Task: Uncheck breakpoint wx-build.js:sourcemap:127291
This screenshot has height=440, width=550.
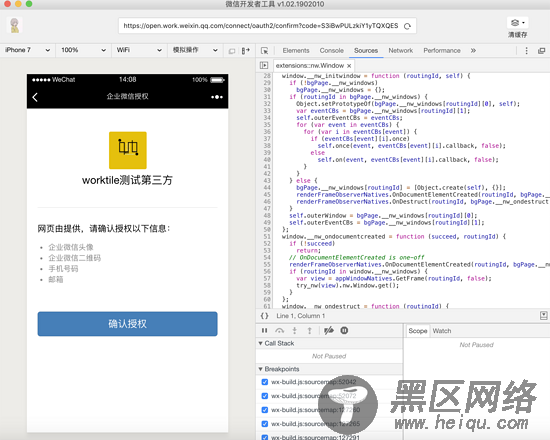Action: [265, 437]
